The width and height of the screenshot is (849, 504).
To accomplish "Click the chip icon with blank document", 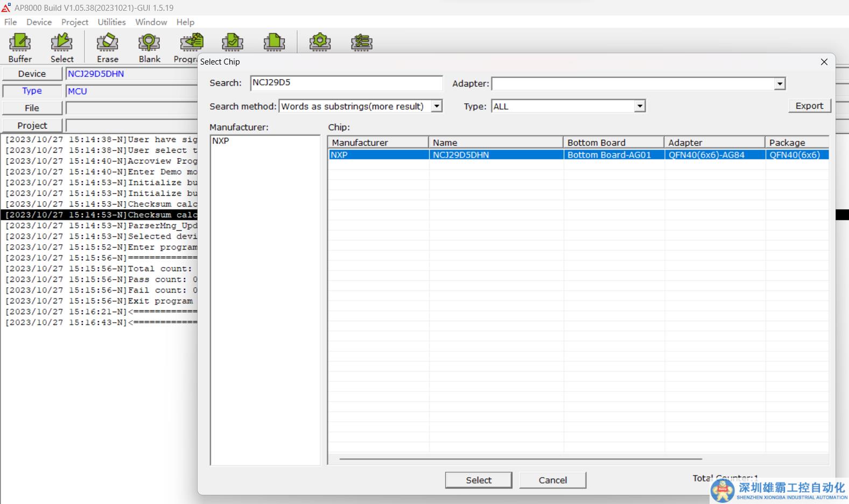I will click(x=274, y=42).
